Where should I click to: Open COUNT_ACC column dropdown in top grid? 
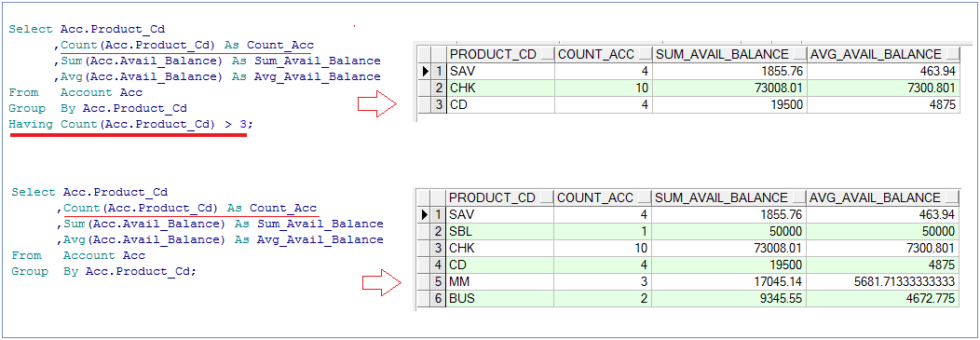pos(645,56)
